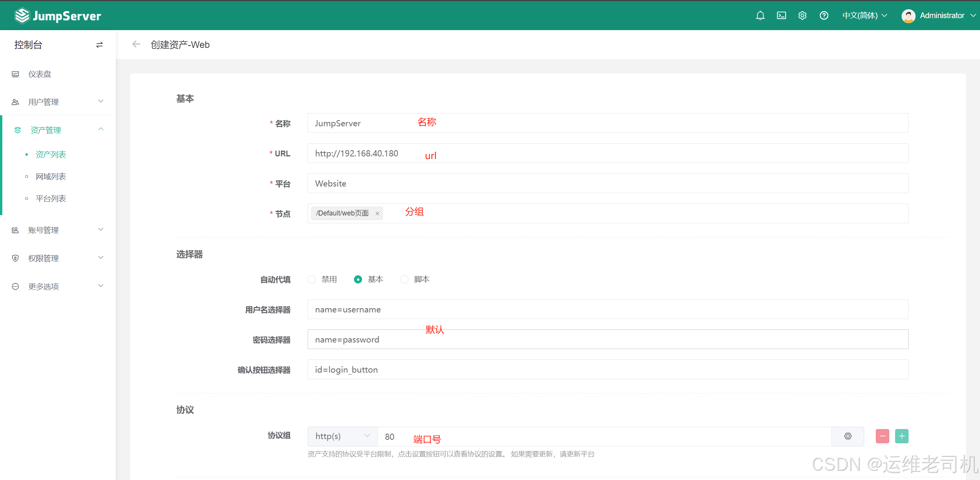Add protocol row with green plus button
Screen dimensions: 980x480
click(902, 436)
